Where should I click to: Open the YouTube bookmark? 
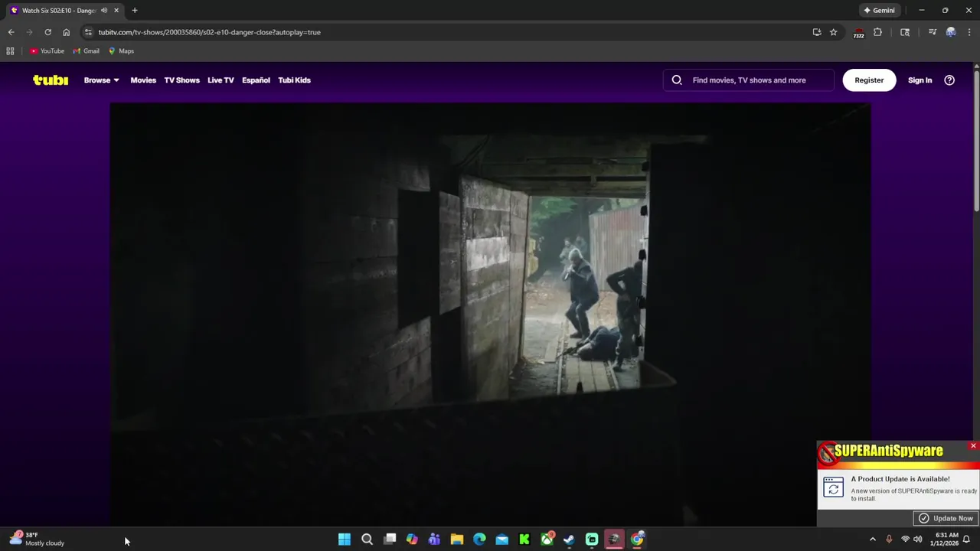click(x=47, y=51)
